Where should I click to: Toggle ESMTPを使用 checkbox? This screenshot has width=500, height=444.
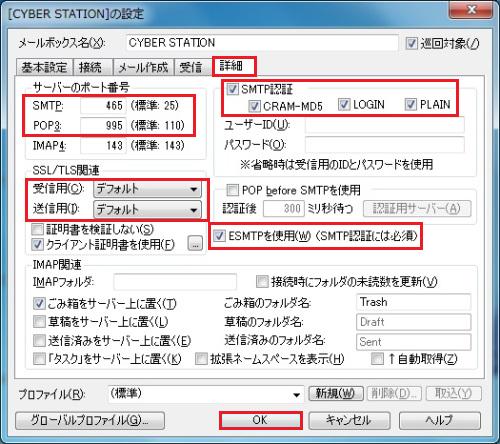[219, 236]
